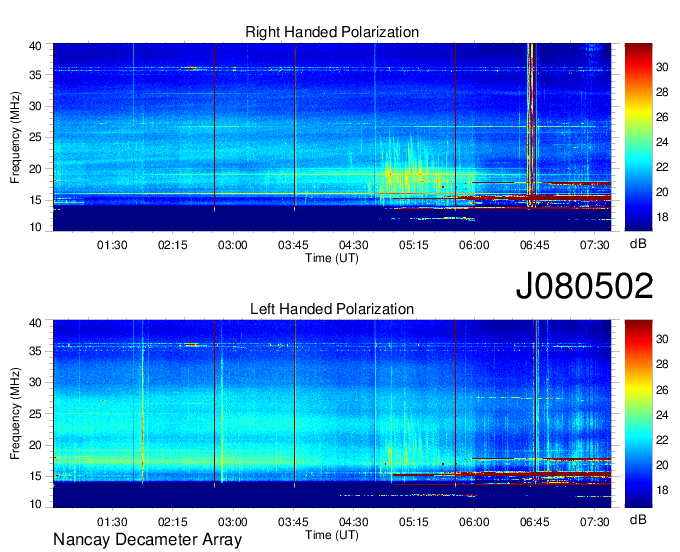The image size is (680, 552).
Task: Click the 26 dB tick on left-handed colorbar
Action: click(x=662, y=390)
